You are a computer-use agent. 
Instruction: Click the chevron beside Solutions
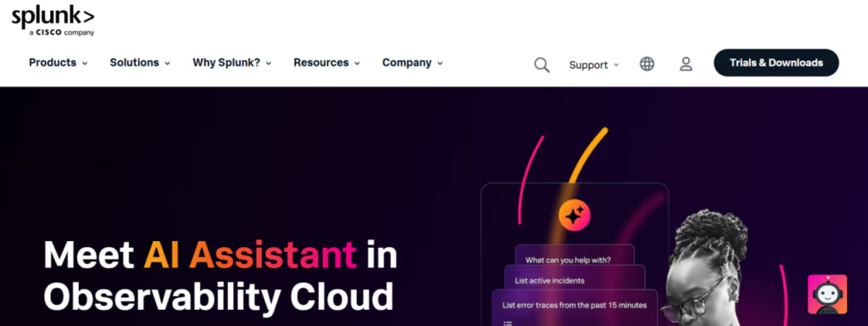coord(167,64)
